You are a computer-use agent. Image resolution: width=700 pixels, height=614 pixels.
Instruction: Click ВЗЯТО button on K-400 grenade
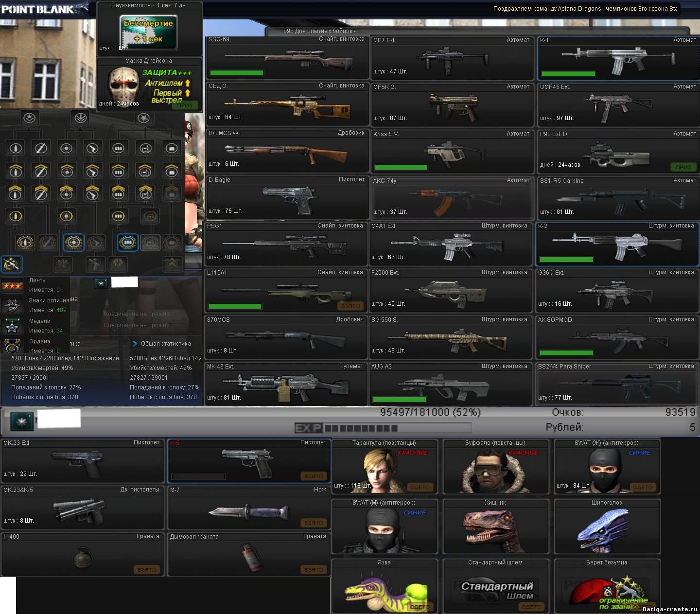pyautogui.click(x=147, y=570)
